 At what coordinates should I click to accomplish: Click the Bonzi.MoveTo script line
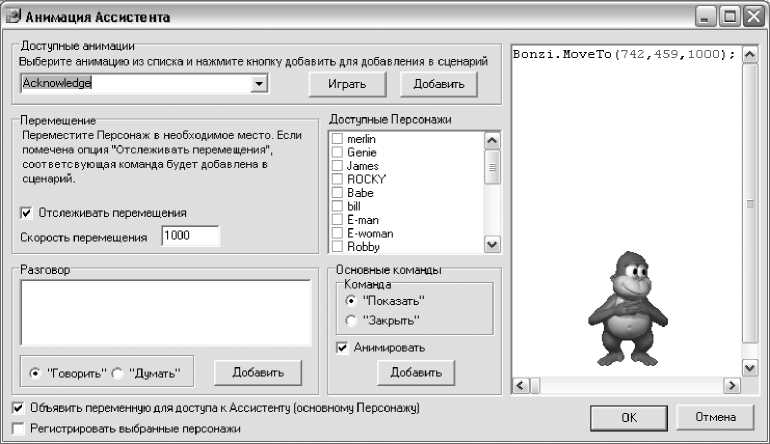pyautogui.click(x=624, y=54)
